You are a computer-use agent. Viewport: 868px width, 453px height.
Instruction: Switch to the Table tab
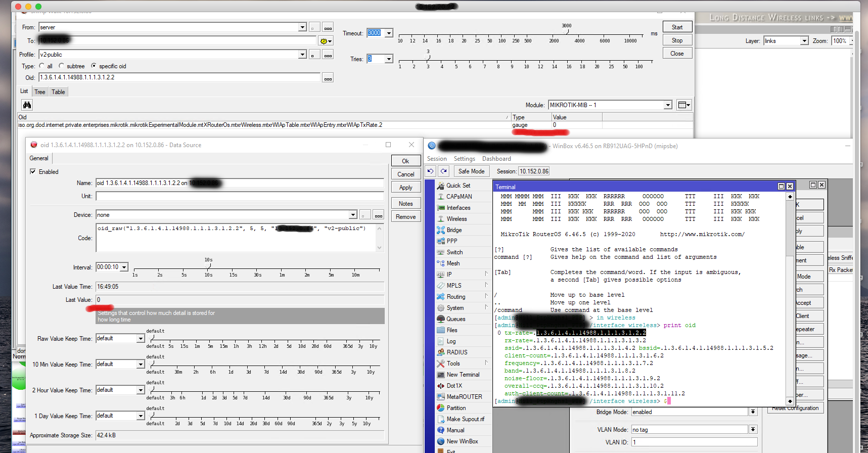58,92
